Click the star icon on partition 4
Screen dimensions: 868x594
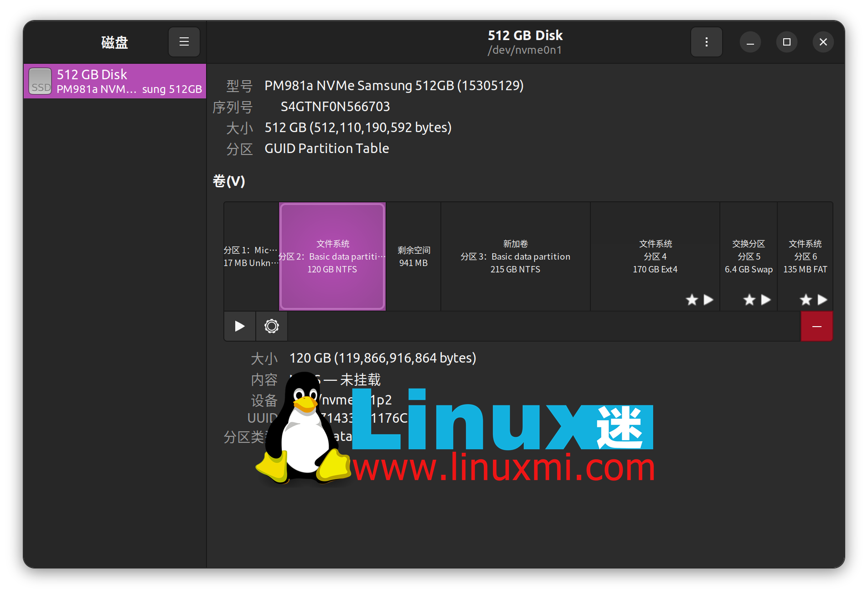click(x=692, y=300)
